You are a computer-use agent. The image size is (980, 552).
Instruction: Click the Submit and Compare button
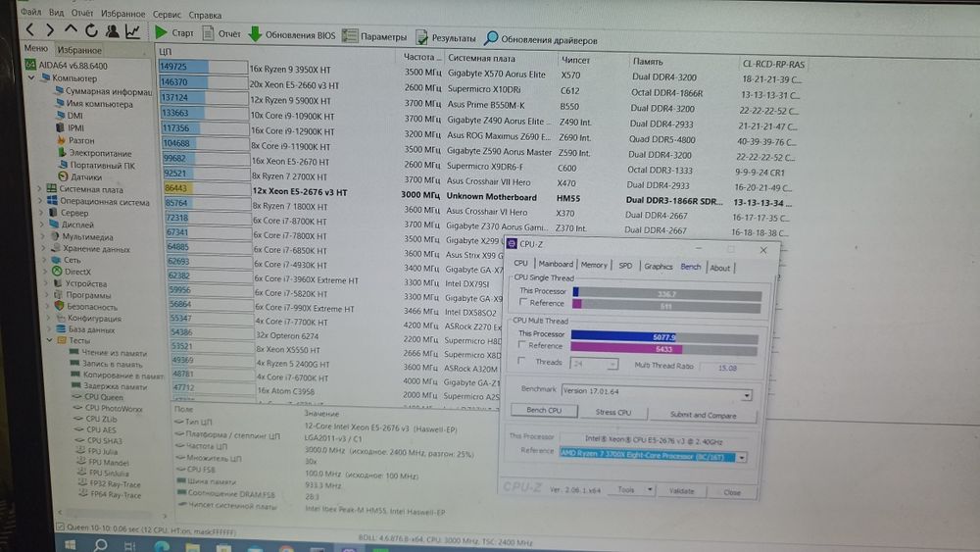(703, 415)
